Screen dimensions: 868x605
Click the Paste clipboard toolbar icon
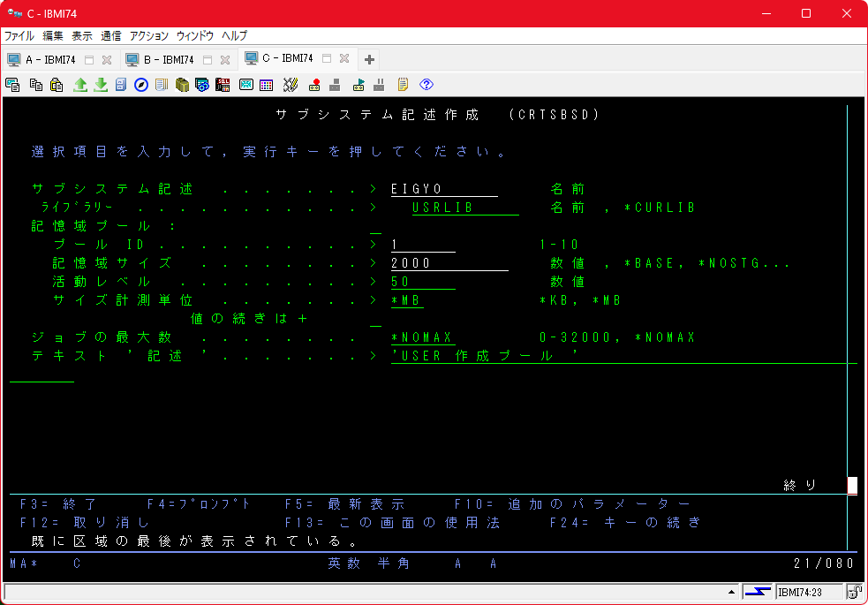(x=57, y=85)
